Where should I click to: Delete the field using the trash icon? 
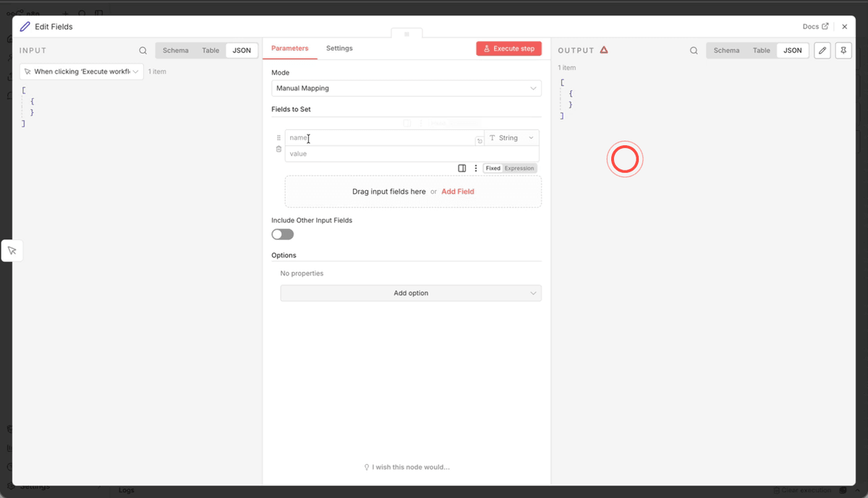(278, 149)
